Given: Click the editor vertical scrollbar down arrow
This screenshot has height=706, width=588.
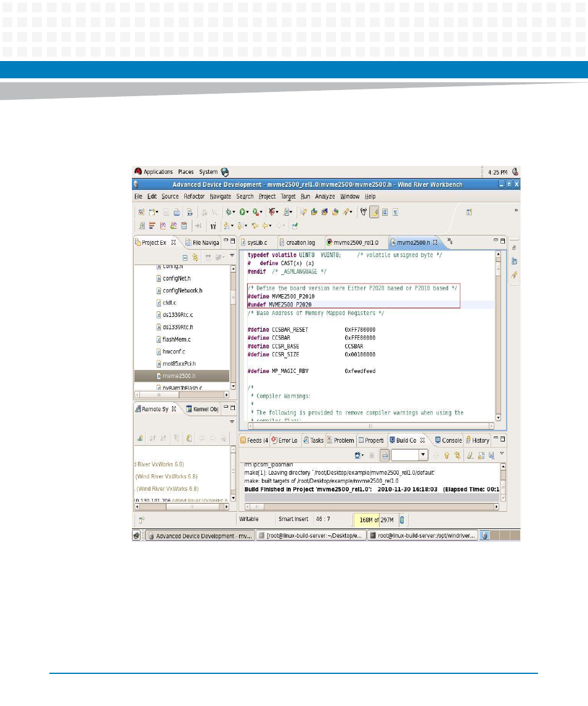Looking at the screenshot, I should [x=499, y=417].
